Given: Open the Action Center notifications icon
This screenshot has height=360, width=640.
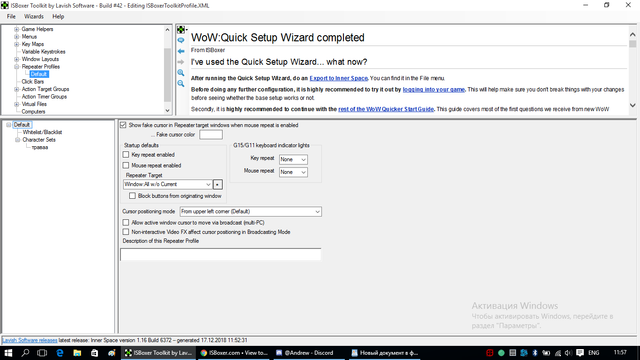Looking at the screenshot, I should 580,353.
